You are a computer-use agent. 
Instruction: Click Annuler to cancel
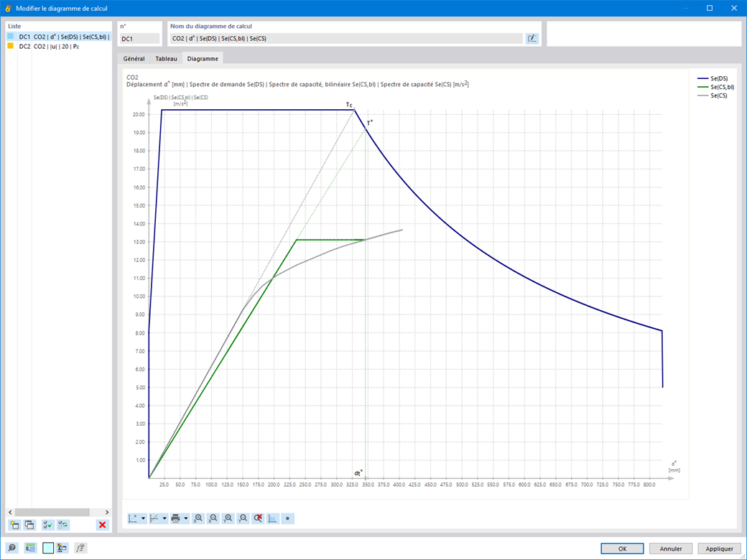[671, 549]
